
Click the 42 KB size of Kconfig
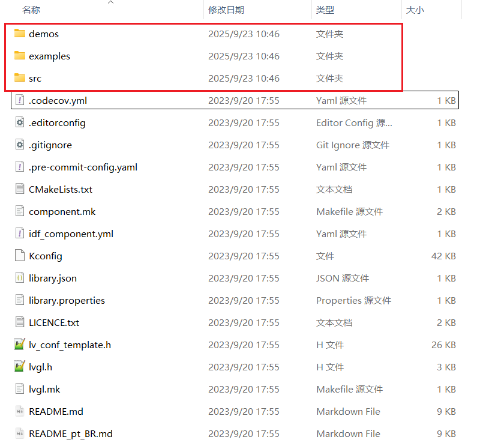point(443,256)
